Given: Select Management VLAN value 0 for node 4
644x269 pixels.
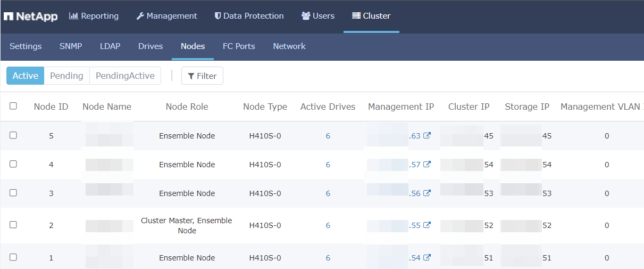Looking at the screenshot, I should (x=607, y=165).
